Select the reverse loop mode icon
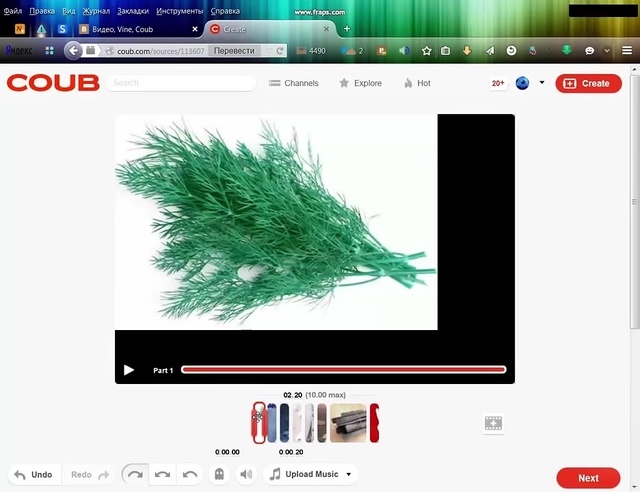The image size is (640, 492). click(189, 474)
